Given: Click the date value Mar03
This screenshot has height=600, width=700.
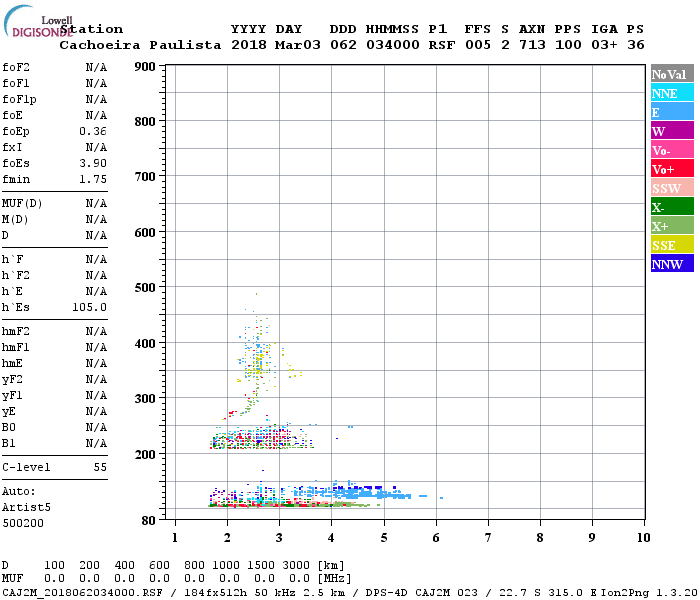Looking at the screenshot, I should [x=298, y=45].
